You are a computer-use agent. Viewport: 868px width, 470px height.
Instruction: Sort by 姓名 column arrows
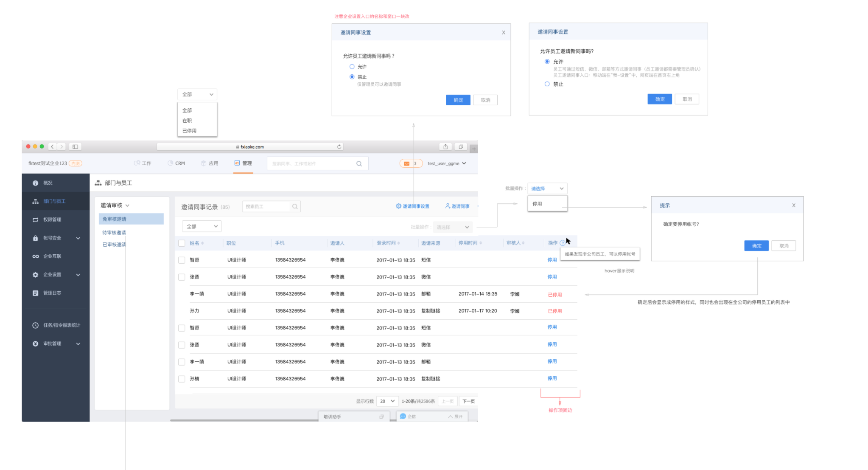click(202, 243)
